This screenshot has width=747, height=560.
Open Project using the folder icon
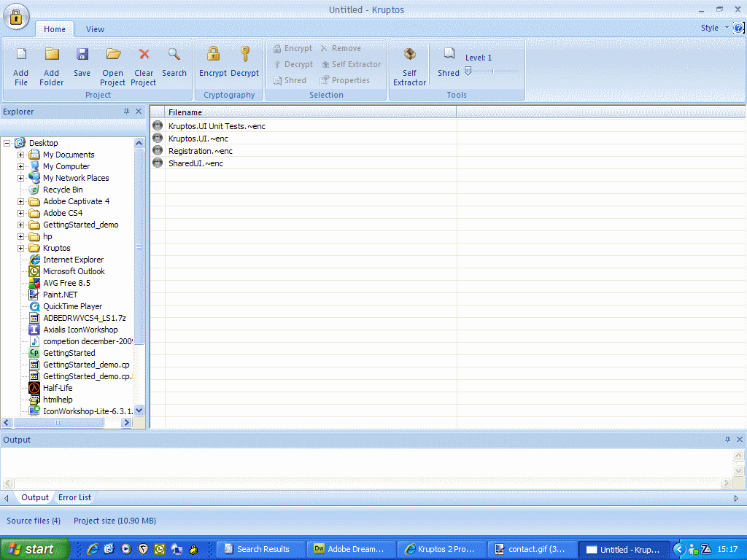pyautogui.click(x=113, y=55)
